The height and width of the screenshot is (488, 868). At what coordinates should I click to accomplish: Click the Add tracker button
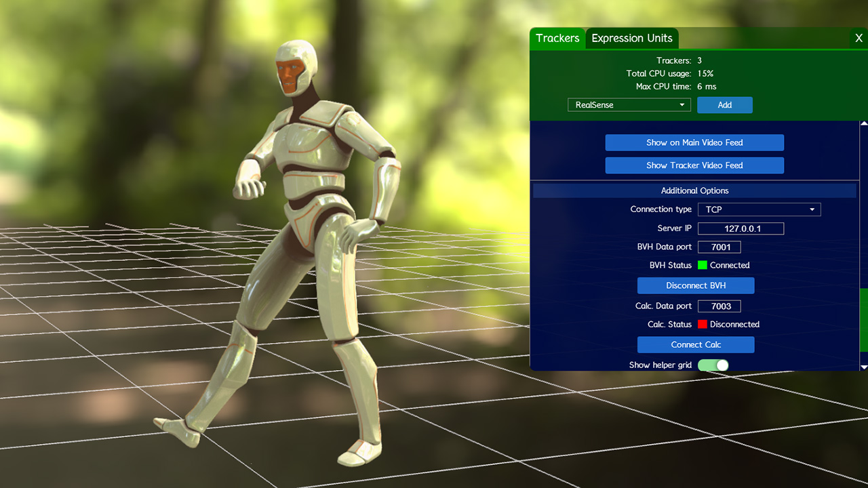click(724, 105)
